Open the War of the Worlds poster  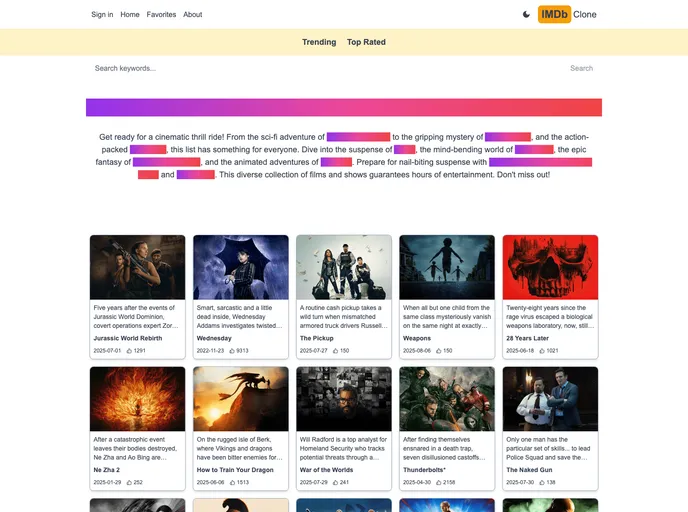tap(344, 399)
